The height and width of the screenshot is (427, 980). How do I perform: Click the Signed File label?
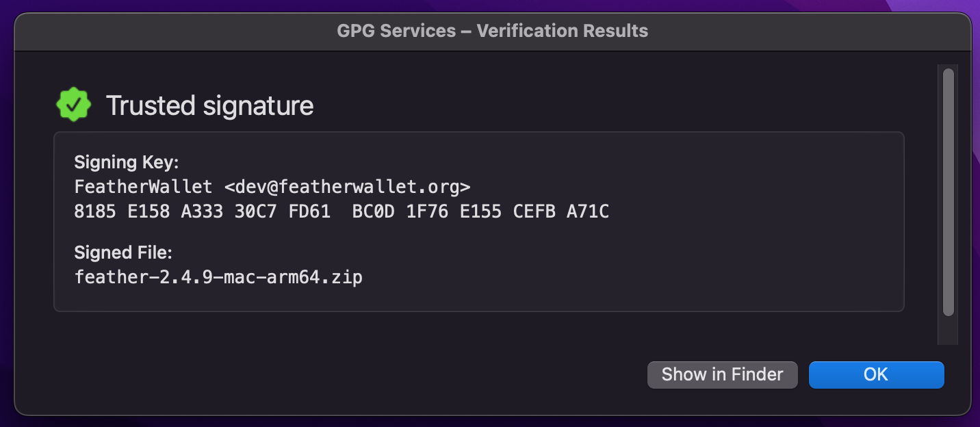[123, 253]
